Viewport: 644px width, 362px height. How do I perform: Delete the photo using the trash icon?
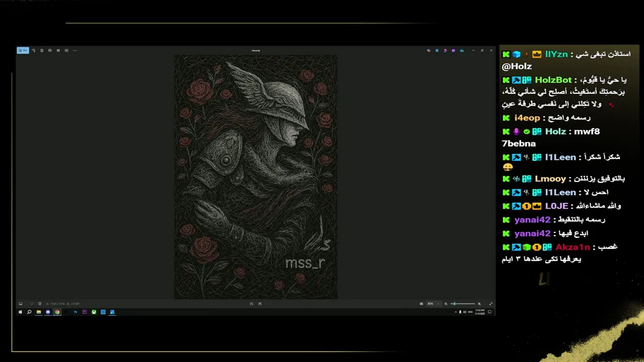[42, 50]
